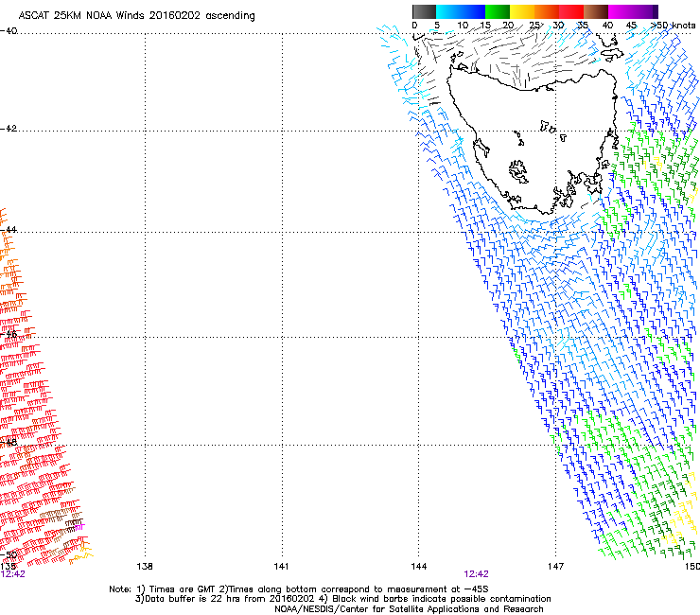700x615 pixels.
Task: Click the purple '12:42' timestamp near longitude 144
Action: point(476,574)
